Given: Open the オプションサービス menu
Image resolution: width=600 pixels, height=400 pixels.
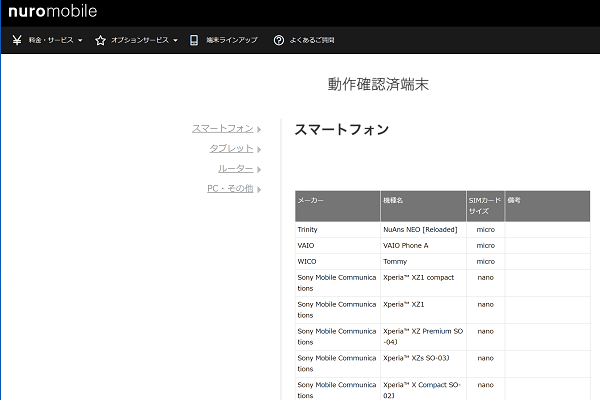Looking at the screenshot, I should click(x=140, y=40).
